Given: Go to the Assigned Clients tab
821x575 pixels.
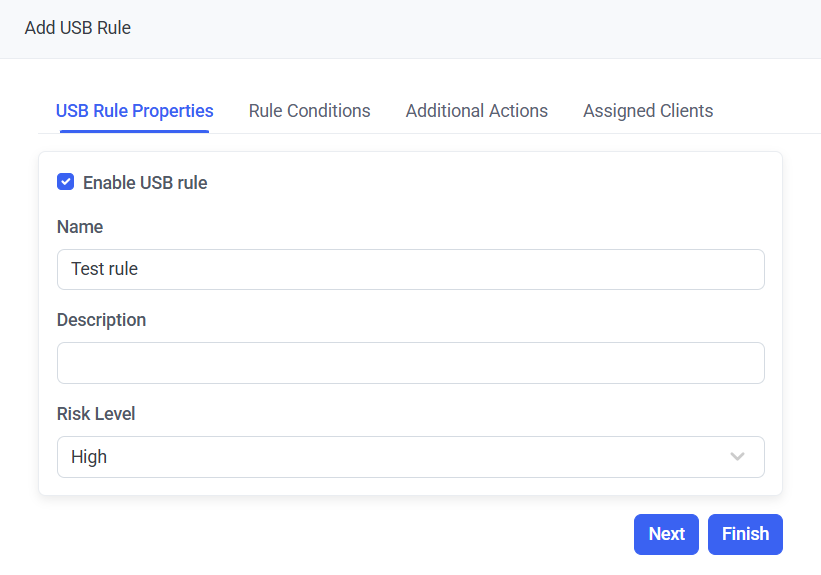Looking at the screenshot, I should (x=648, y=111).
